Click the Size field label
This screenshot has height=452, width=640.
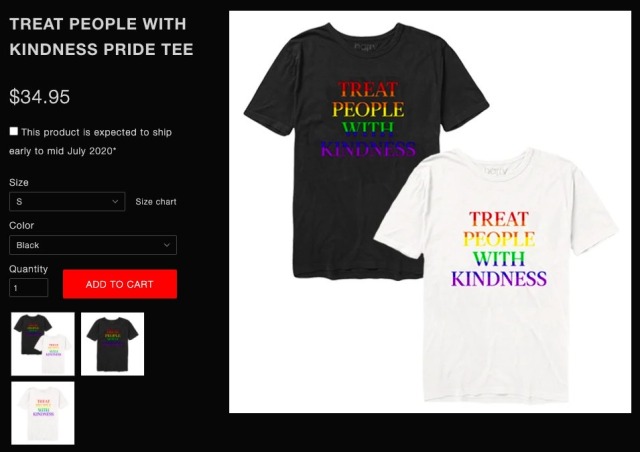coord(19,183)
